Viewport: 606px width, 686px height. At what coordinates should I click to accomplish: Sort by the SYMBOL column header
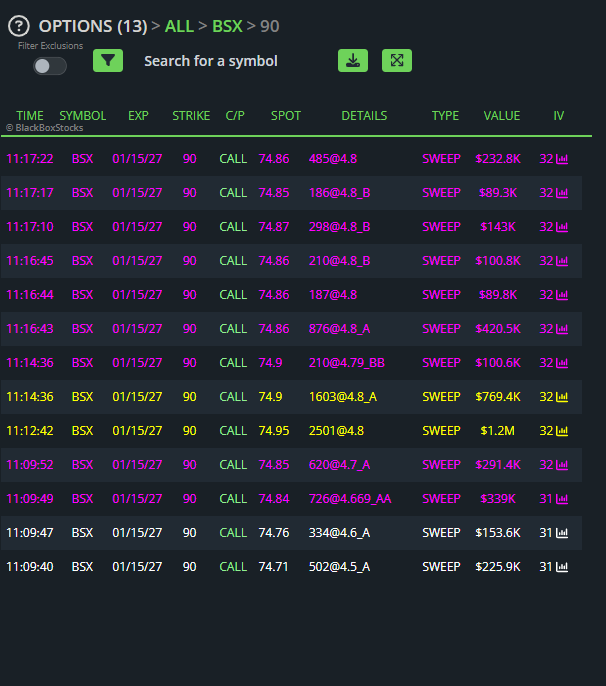coord(83,116)
